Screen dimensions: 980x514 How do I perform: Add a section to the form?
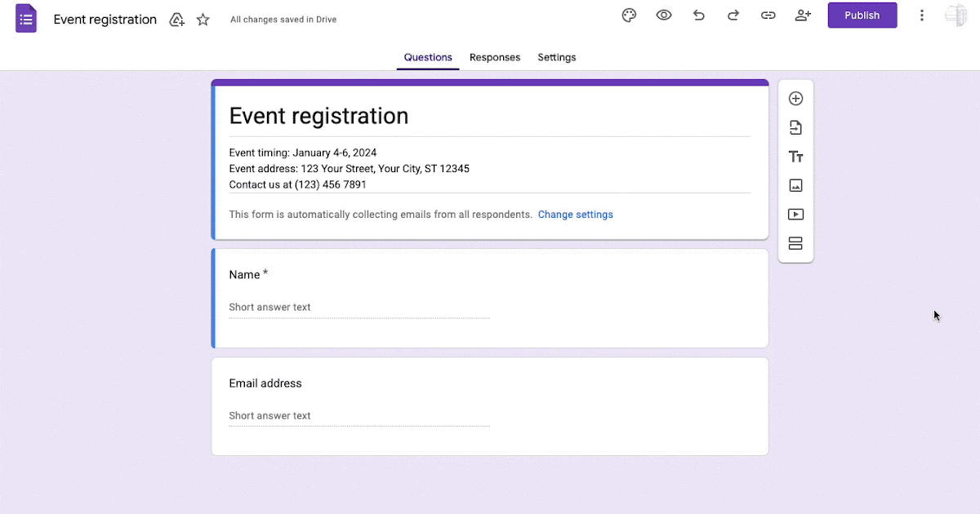(x=795, y=244)
